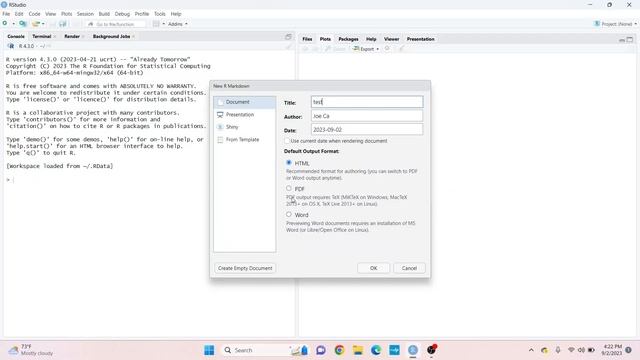Click the Plots Zoom icon
Image resolution: width=640 pixels, height=360 pixels.
(x=335, y=49)
